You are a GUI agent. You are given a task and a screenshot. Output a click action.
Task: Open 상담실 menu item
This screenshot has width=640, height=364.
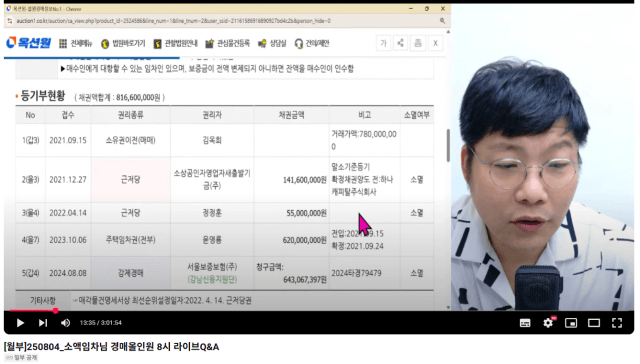point(272,43)
